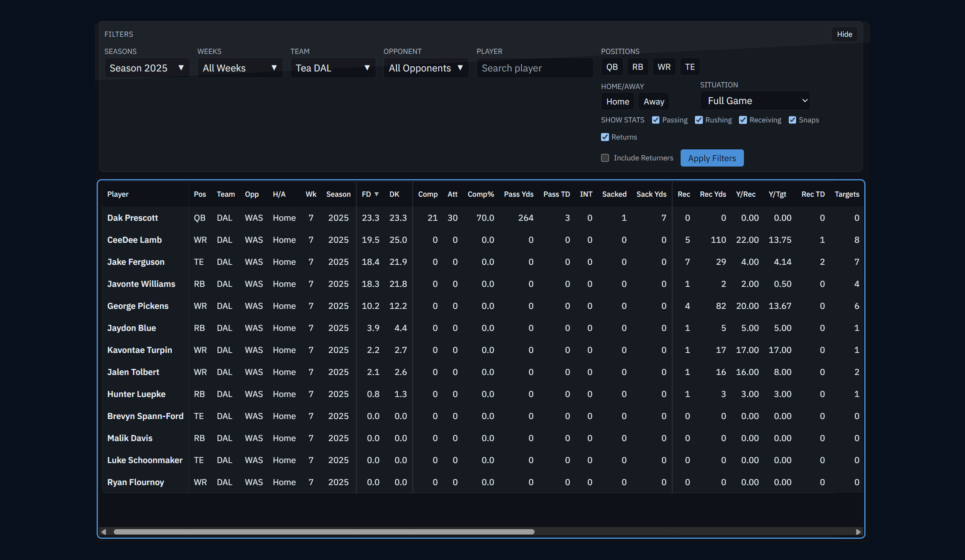
Task: Toggle the Receiving stats checkbox
Action: click(x=743, y=120)
